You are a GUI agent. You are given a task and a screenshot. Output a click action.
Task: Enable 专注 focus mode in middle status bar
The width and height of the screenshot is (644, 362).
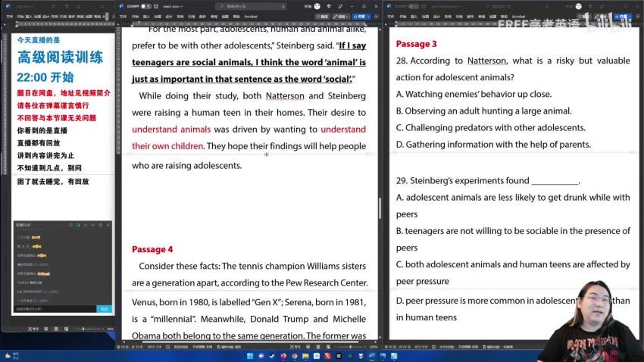(x=295, y=347)
